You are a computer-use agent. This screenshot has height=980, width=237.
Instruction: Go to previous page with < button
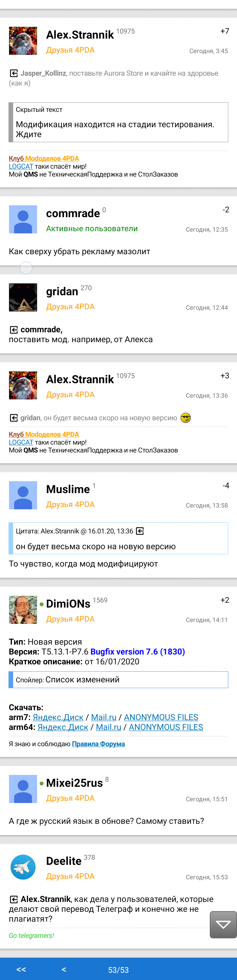coord(64,970)
